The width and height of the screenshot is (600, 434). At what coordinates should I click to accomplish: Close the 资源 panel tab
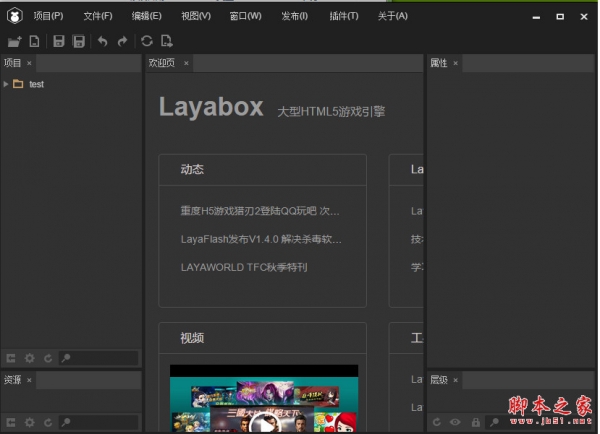tap(29, 380)
